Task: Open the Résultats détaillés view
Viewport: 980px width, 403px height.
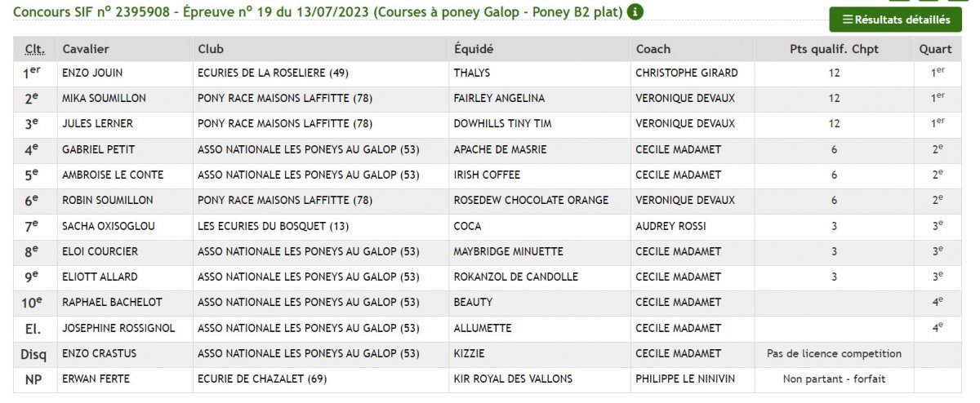Action: 896,20
